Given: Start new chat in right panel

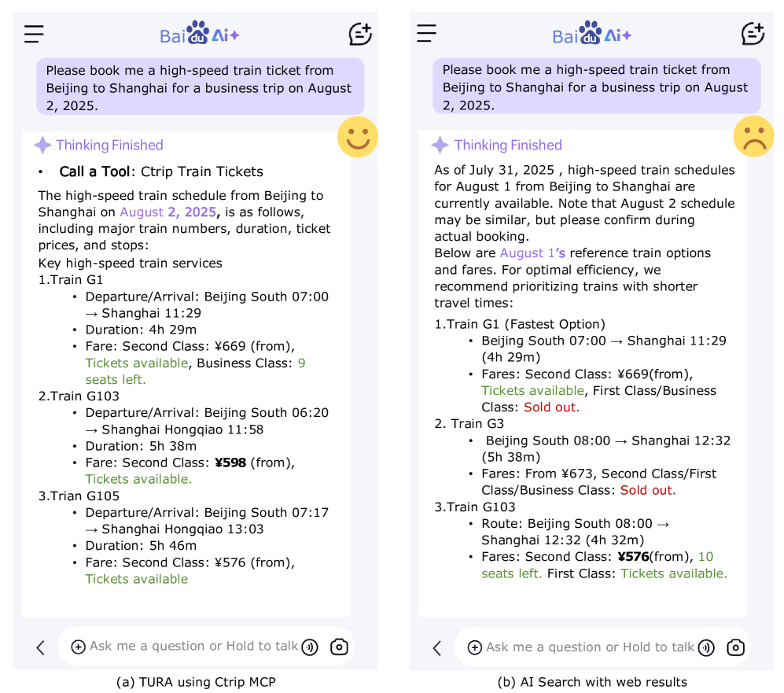Looking at the screenshot, I should click(753, 34).
